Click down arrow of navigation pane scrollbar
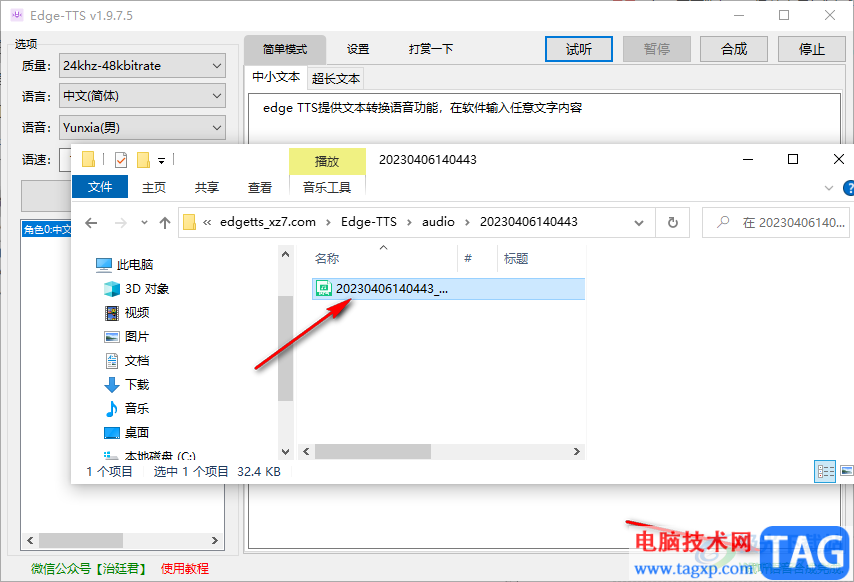854x582 pixels. (x=285, y=451)
